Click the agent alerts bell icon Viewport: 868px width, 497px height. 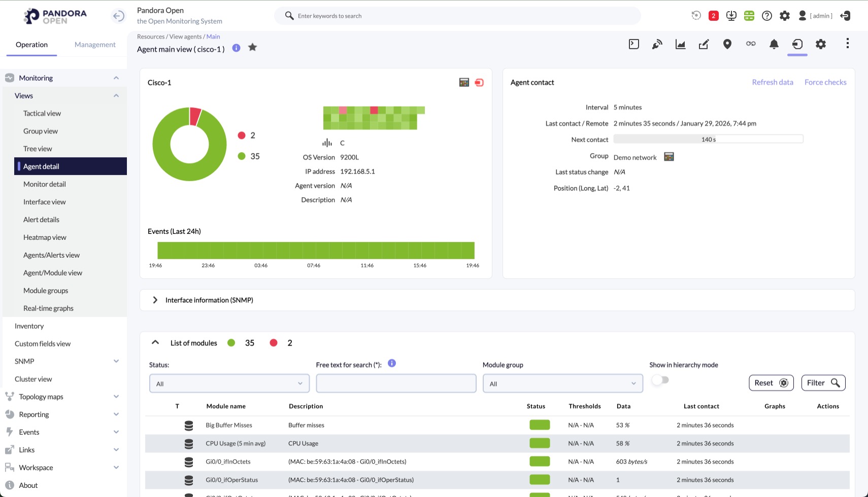[x=774, y=44]
